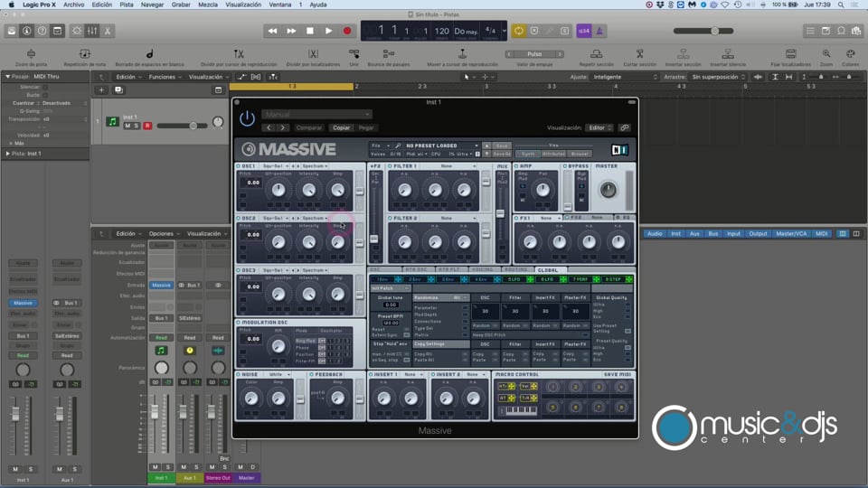Switch to the ROUTING tab in Massive
Image resolution: width=868 pixels, height=488 pixels.
tap(516, 270)
